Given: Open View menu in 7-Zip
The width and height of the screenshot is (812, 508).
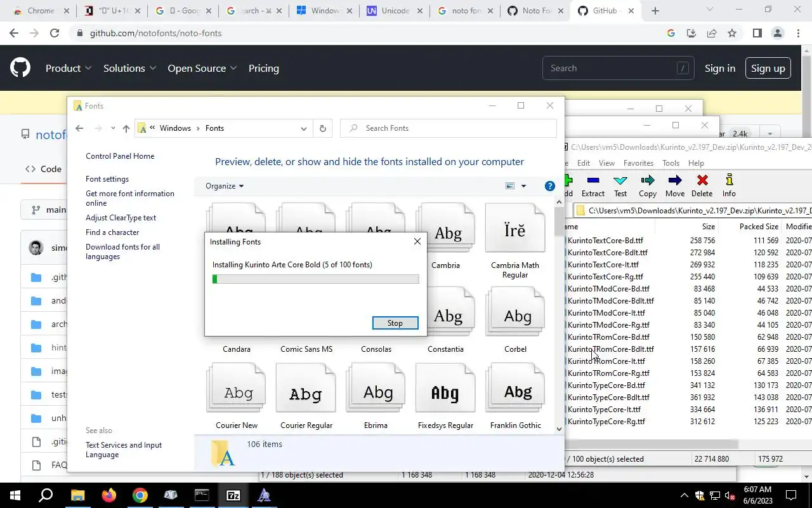Looking at the screenshot, I should (606, 163).
